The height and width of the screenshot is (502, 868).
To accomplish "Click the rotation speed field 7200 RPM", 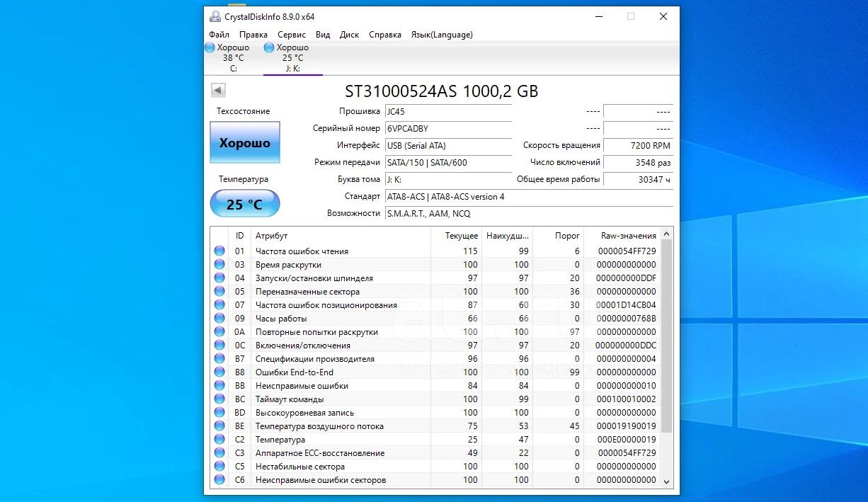I will pos(638,146).
